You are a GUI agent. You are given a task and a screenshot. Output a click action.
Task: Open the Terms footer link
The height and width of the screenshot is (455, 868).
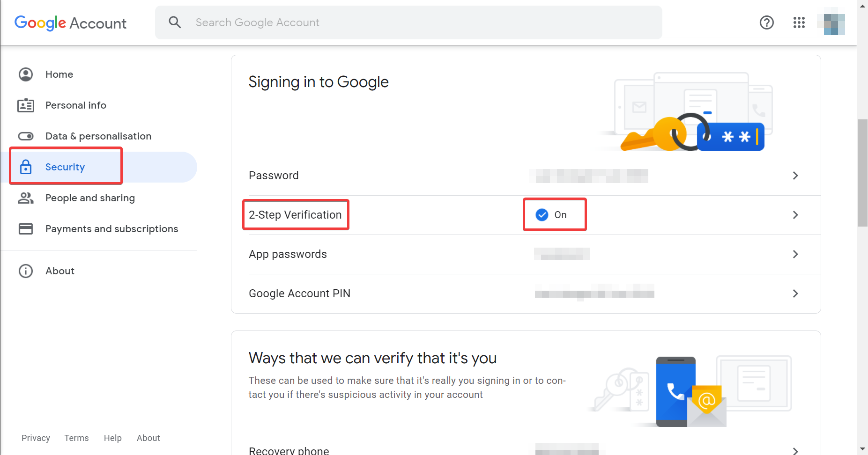tap(76, 438)
